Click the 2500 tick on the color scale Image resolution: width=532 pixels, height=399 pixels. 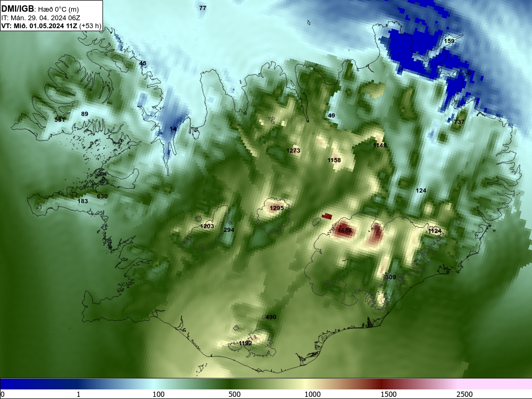464,394
